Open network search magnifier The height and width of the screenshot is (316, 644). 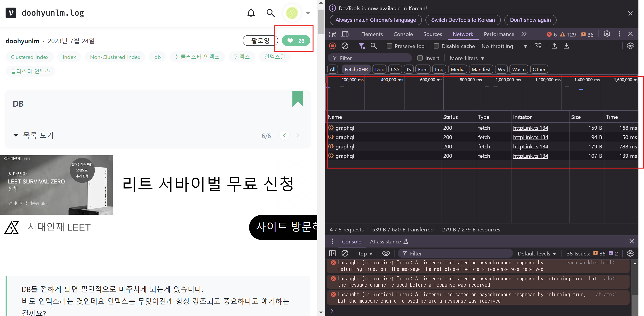[374, 46]
